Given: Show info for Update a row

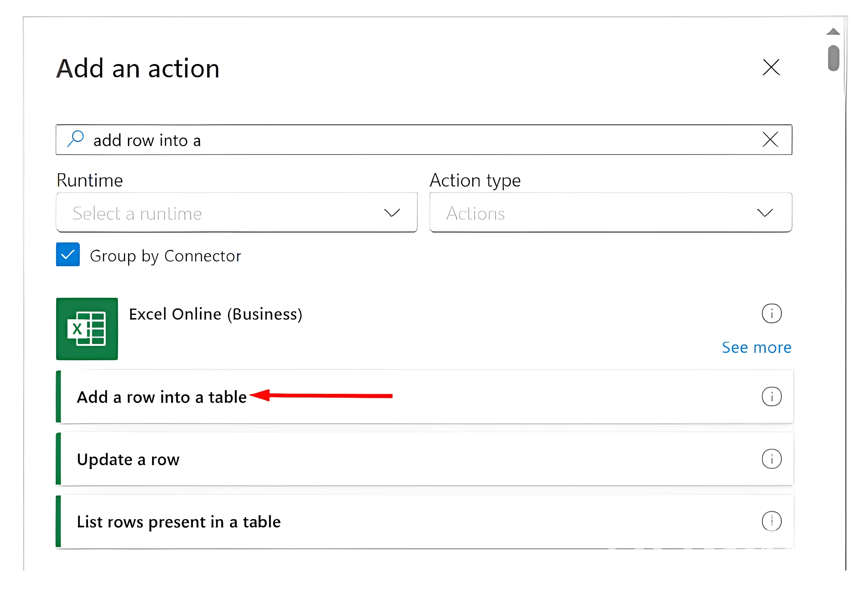Looking at the screenshot, I should pyautogui.click(x=771, y=459).
